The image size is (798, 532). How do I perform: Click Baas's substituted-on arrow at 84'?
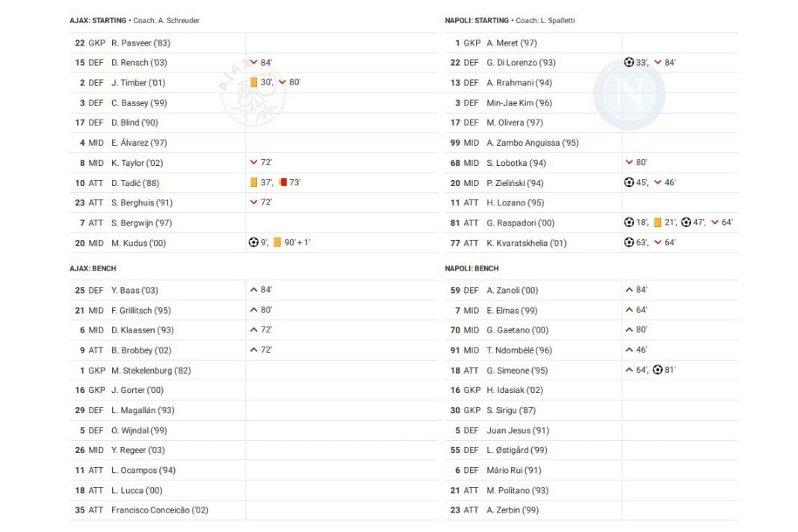[254, 291]
